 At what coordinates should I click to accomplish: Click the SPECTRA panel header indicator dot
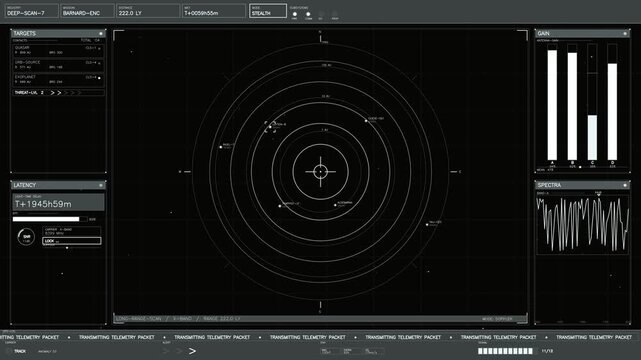(x=625, y=186)
